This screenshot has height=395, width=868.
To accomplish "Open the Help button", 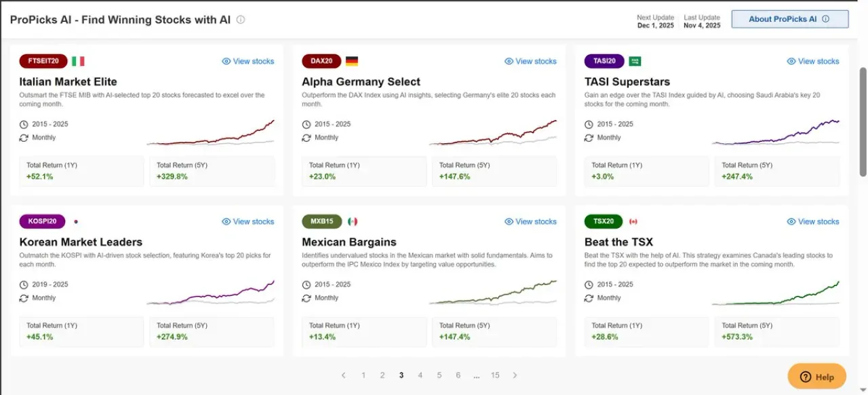I will click(817, 377).
